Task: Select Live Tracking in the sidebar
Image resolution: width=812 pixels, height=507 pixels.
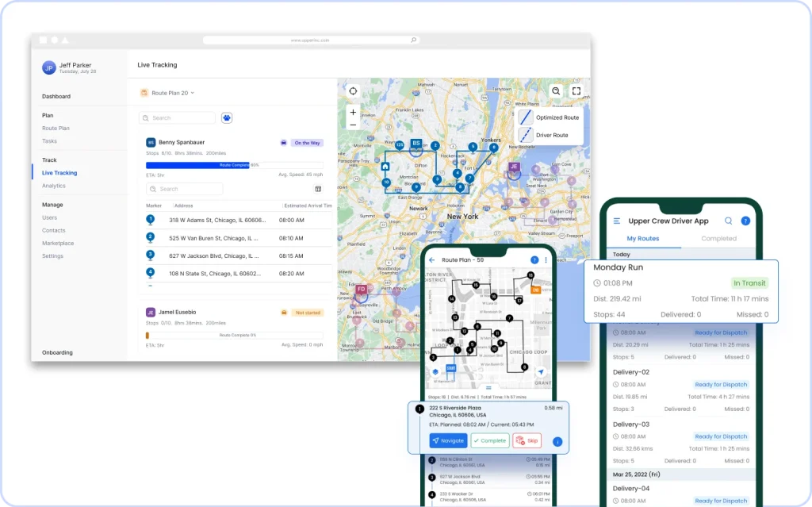Action: (59, 173)
